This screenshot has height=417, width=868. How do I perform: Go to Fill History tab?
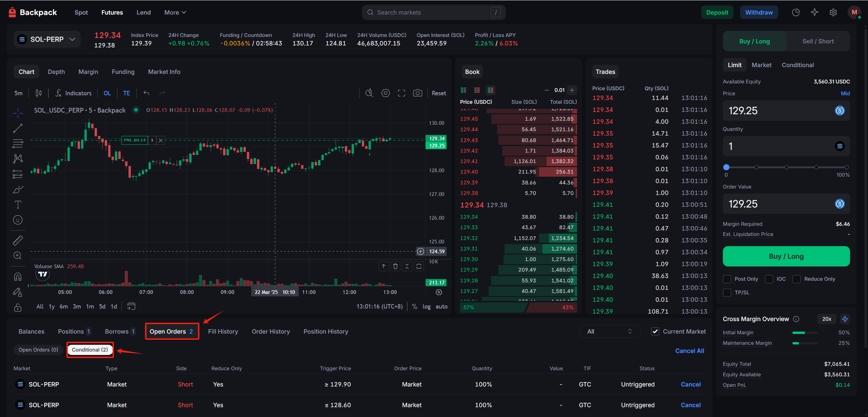click(223, 332)
